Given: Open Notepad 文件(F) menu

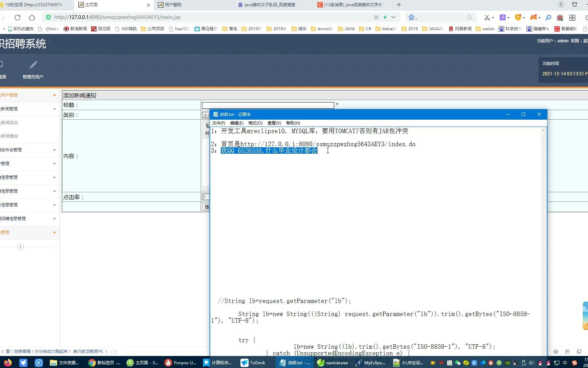Looking at the screenshot, I should pyautogui.click(x=218, y=123).
